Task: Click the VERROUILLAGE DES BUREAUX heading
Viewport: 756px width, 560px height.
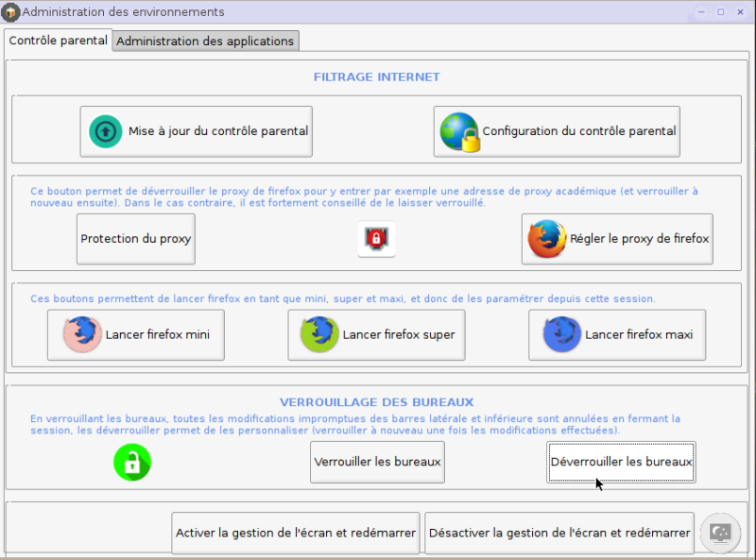Action: click(x=376, y=402)
